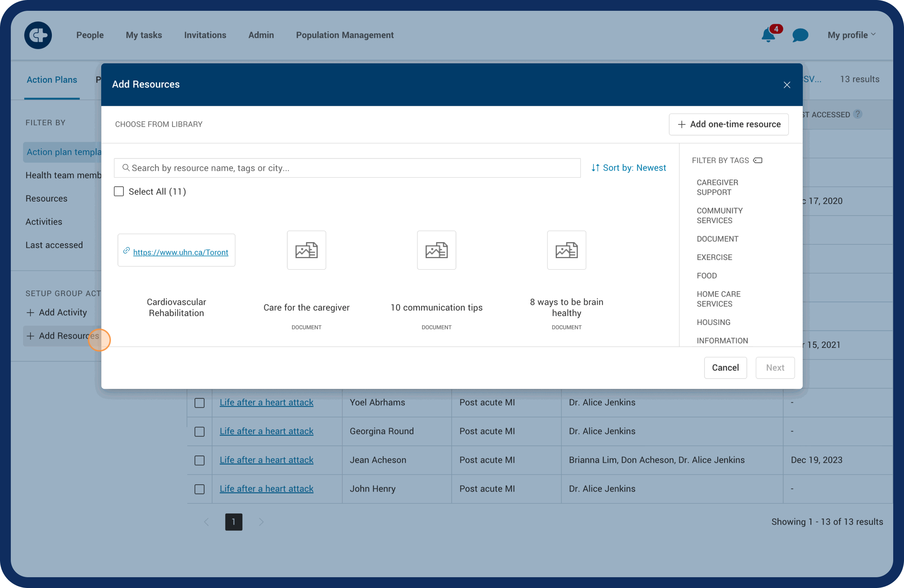This screenshot has width=904, height=588.
Task: Click the 8 ways to be brain healthy icon
Action: 566,250
